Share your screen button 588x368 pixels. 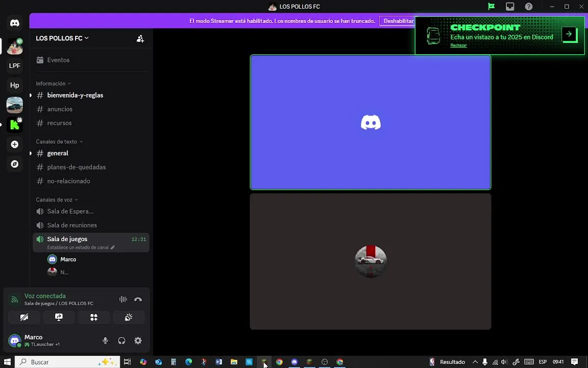tap(59, 317)
